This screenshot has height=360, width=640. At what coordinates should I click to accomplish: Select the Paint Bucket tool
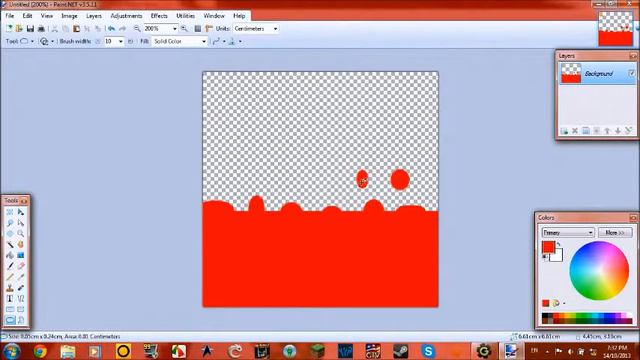[10, 255]
